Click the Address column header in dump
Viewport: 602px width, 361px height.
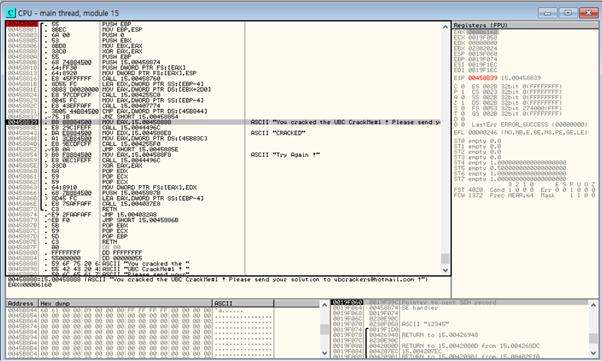pos(22,303)
